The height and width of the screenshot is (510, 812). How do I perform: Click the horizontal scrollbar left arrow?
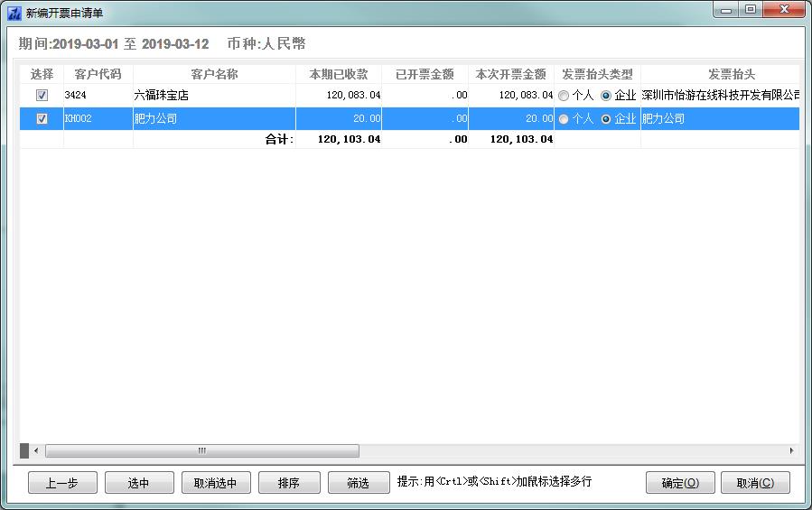36,450
